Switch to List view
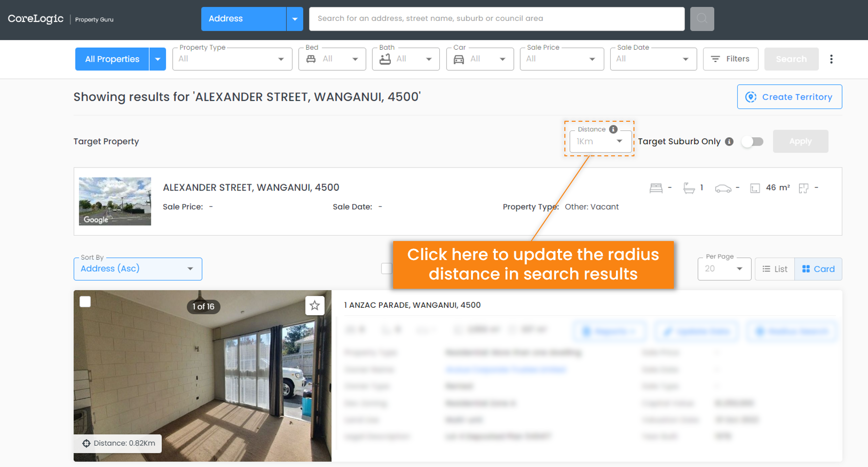This screenshot has width=868, height=467. point(775,269)
